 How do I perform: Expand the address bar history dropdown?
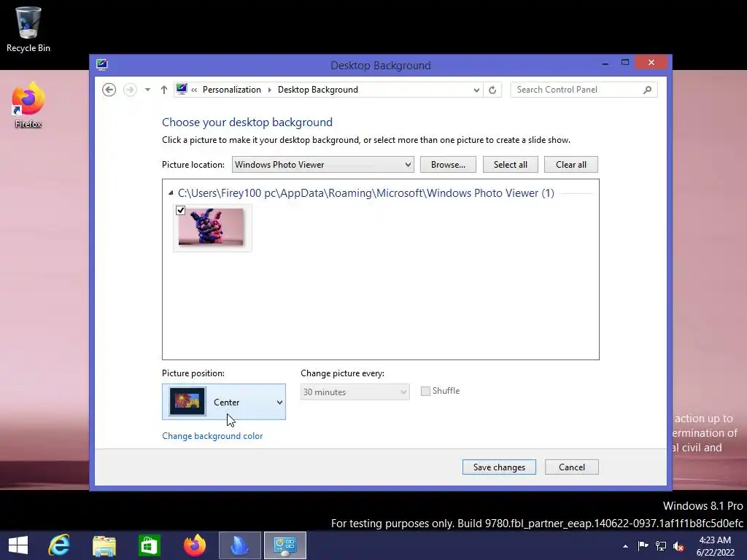click(476, 90)
